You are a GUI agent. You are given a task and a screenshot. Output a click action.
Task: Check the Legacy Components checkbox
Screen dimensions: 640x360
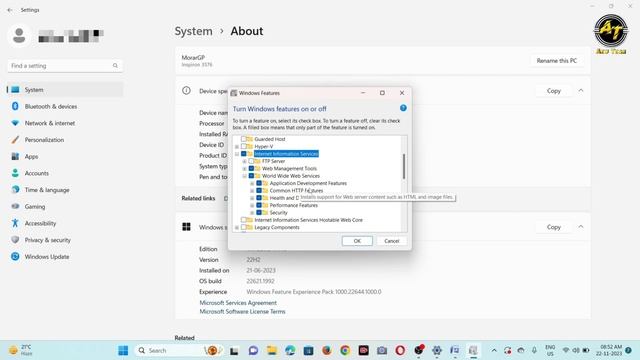[x=244, y=227]
